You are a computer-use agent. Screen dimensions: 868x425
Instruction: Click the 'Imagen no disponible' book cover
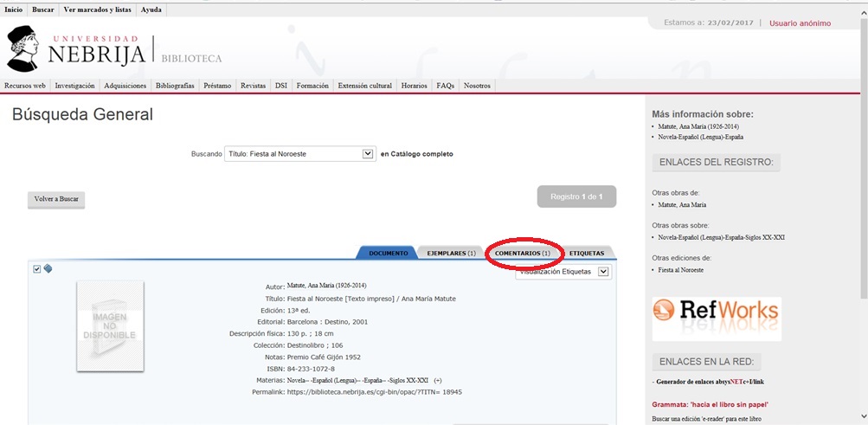coord(110,325)
